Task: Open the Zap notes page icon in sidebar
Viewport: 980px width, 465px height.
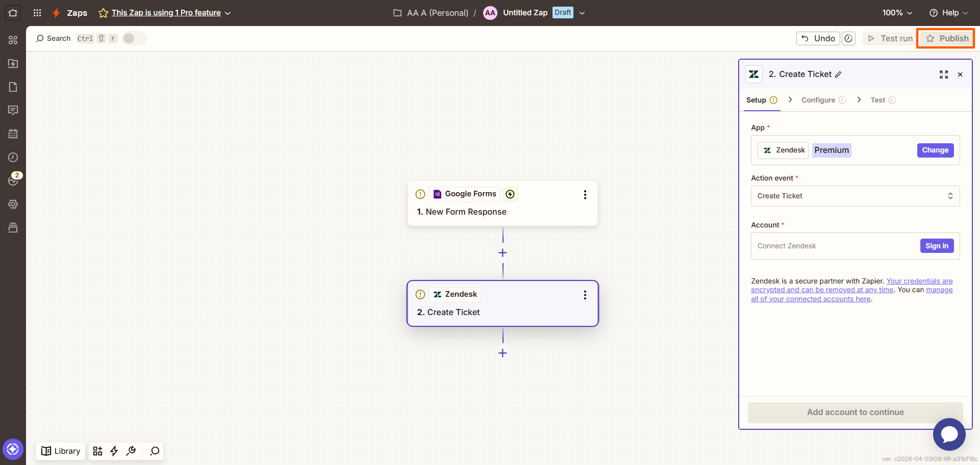Action: [13, 87]
